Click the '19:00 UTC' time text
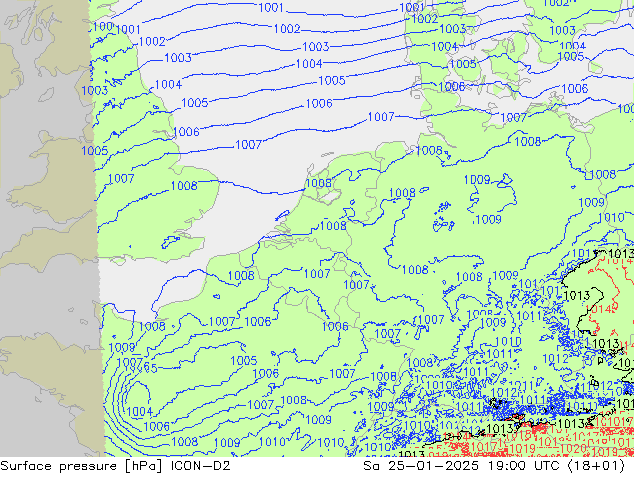The width and height of the screenshot is (634, 490). 525,466
